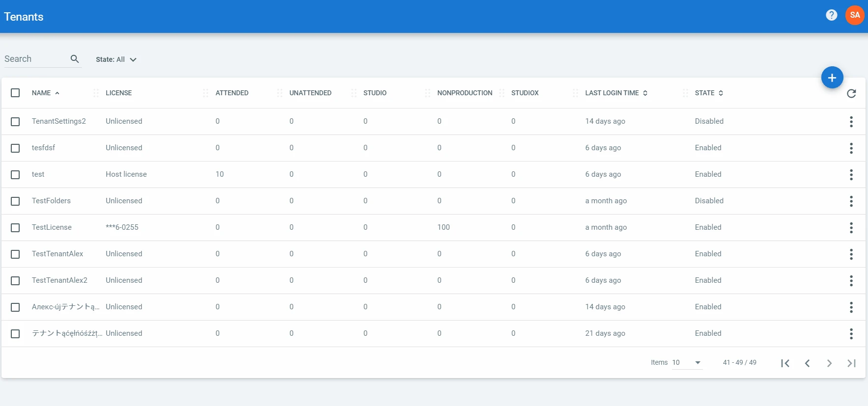Viewport: 868px width, 406px height.
Task: Grab column resize handle before ATTENDED
Action: (x=206, y=93)
